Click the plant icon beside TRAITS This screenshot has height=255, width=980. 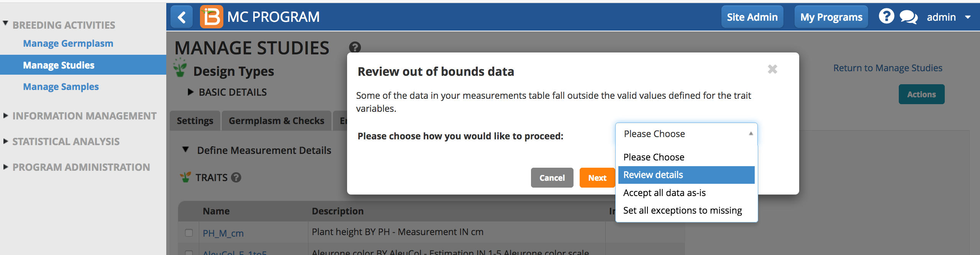(x=185, y=177)
